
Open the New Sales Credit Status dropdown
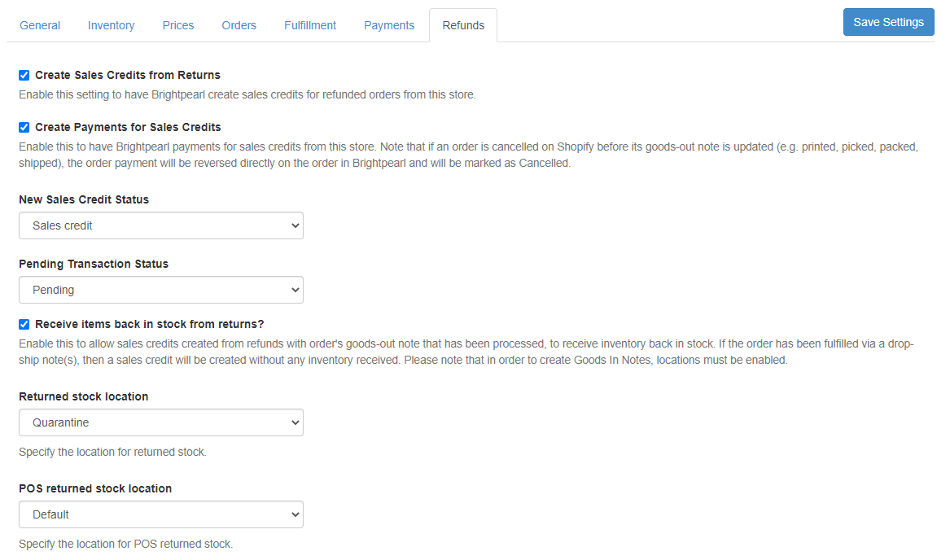pos(160,225)
